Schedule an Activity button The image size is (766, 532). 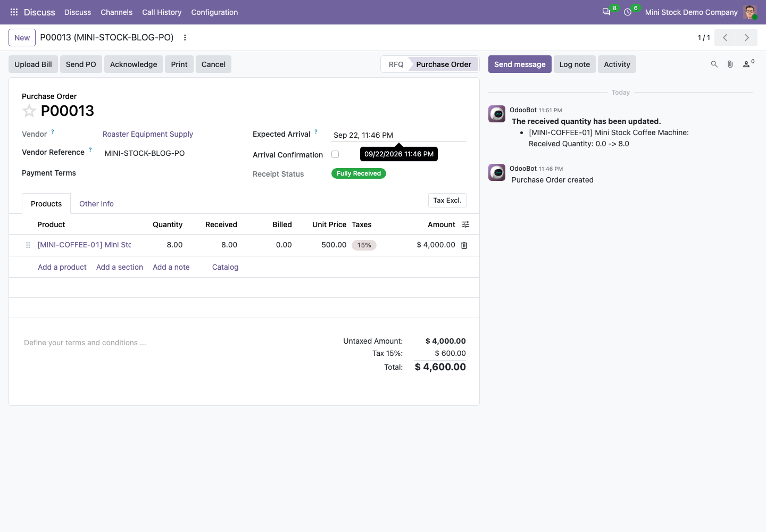click(x=617, y=64)
